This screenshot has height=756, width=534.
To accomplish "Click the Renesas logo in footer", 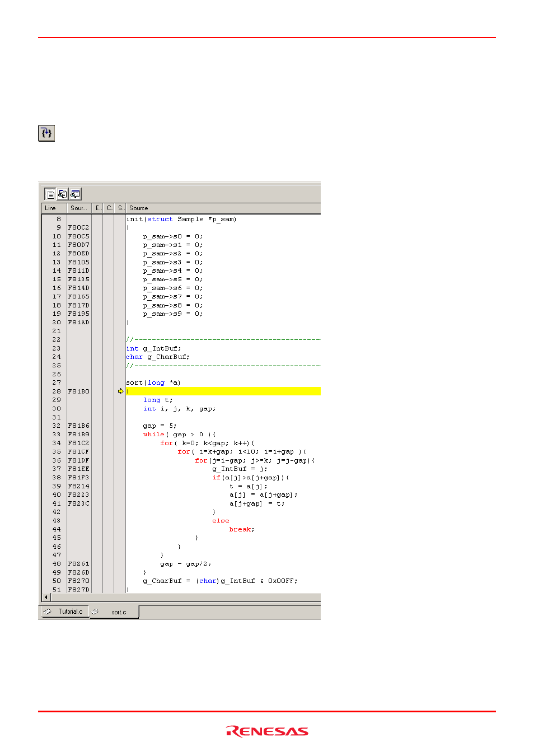I will 267,731.
